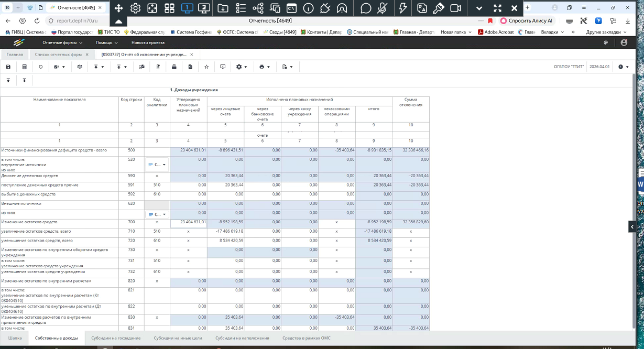The width and height of the screenshot is (644, 349).
Task: Click the red bookmark icon in the address bar
Action: pyautogui.click(x=490, y=20)
